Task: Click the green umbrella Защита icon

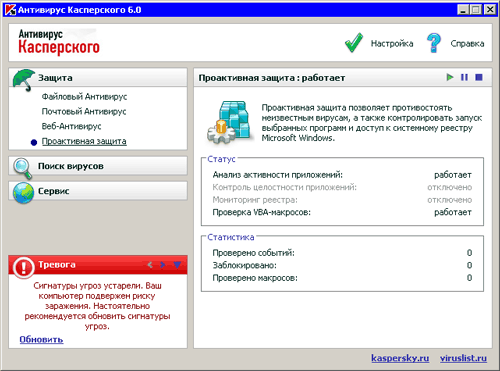Action: pyautogui.click(x=23, y=80)
